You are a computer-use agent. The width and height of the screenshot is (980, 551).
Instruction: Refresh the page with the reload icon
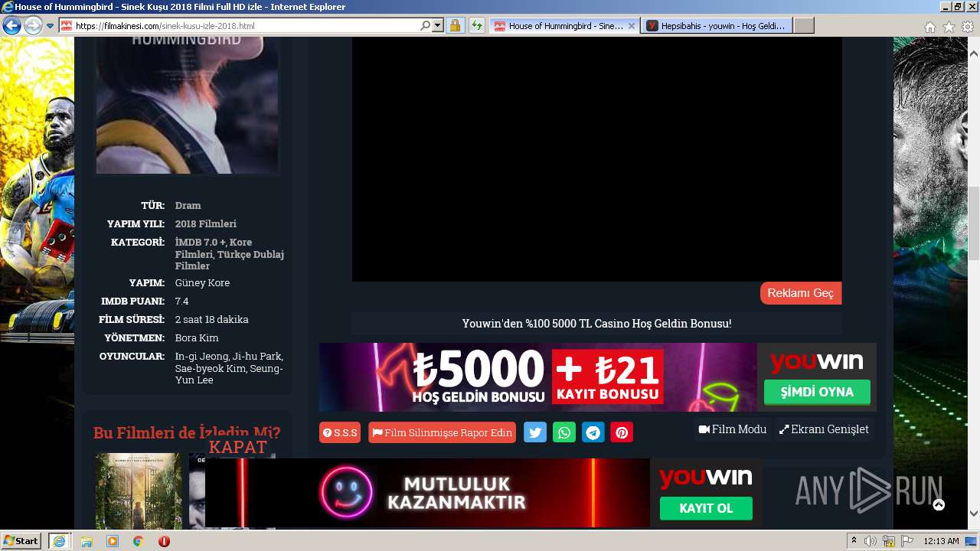(477, 26)
